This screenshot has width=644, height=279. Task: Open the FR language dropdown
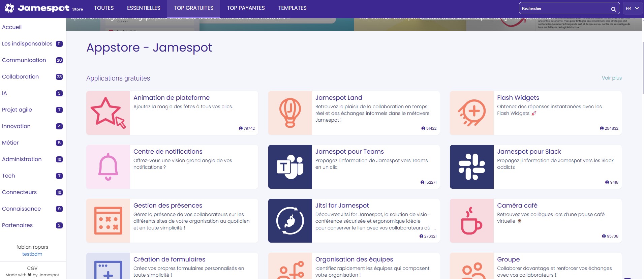(632, 8)
